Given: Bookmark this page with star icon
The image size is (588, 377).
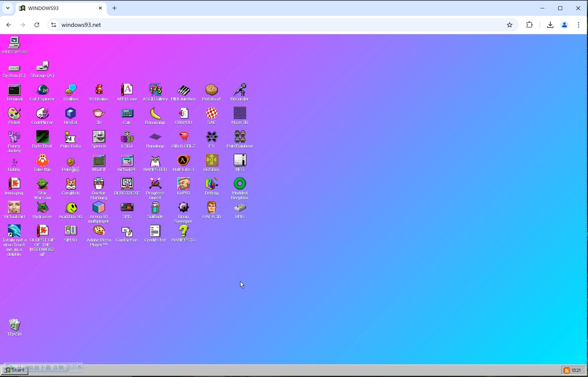Looking at the screenshot, I should pyautogui.click(x=510, y=25).
